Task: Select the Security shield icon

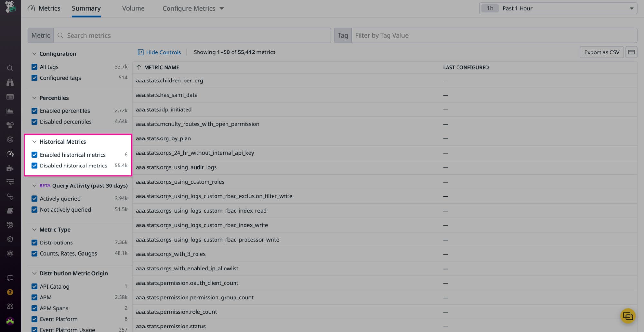Action: click(x=10, y=239)
